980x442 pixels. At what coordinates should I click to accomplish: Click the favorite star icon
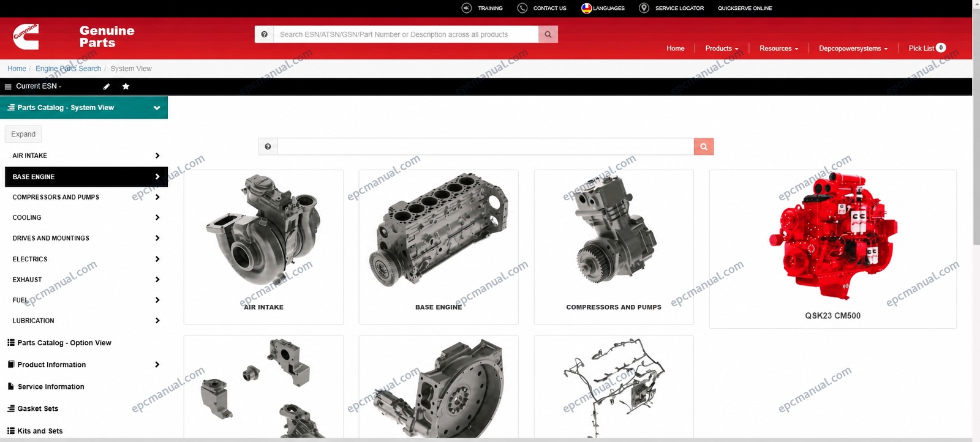click(126, 86)
